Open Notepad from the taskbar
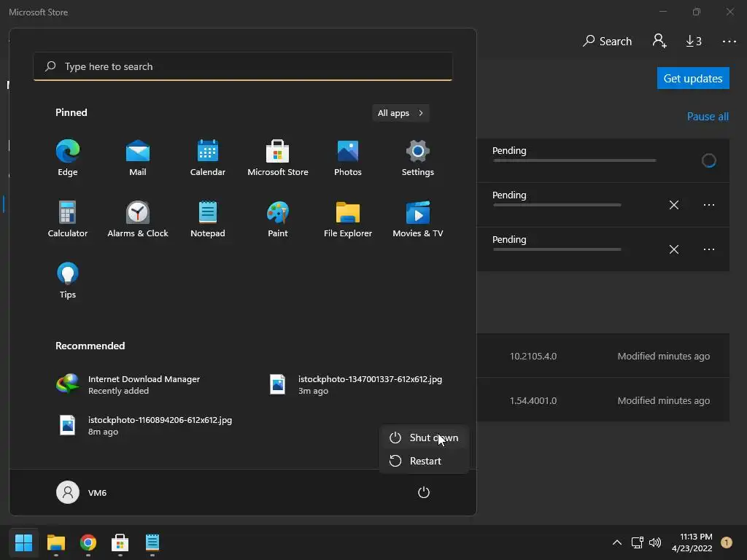This screenshot has height=560, width=747. [x=152, y=542]
